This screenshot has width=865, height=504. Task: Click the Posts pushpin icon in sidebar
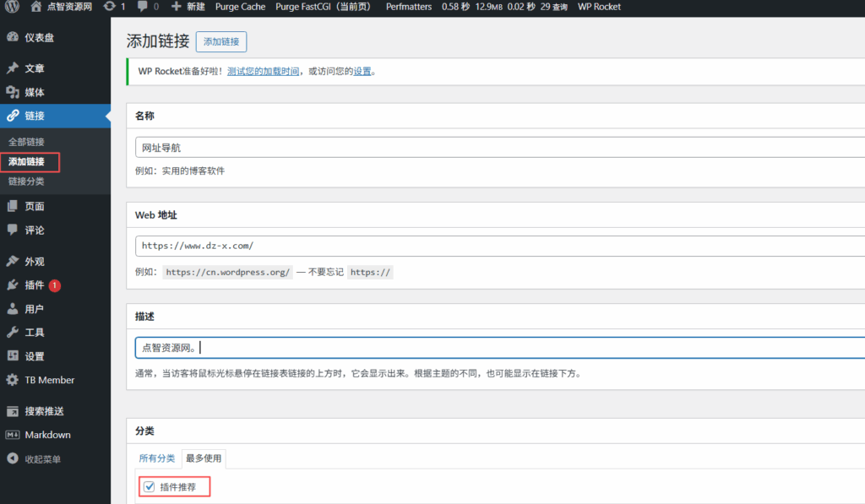[12, 68]
